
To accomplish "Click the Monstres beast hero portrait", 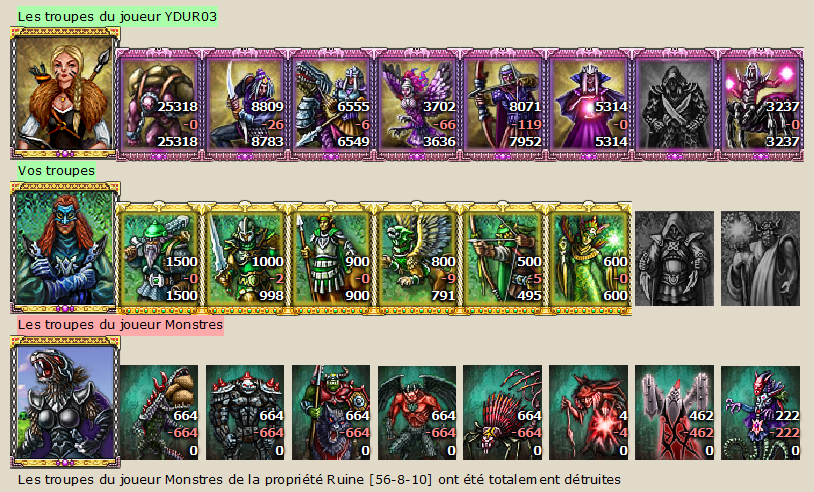I will (65, 402).
